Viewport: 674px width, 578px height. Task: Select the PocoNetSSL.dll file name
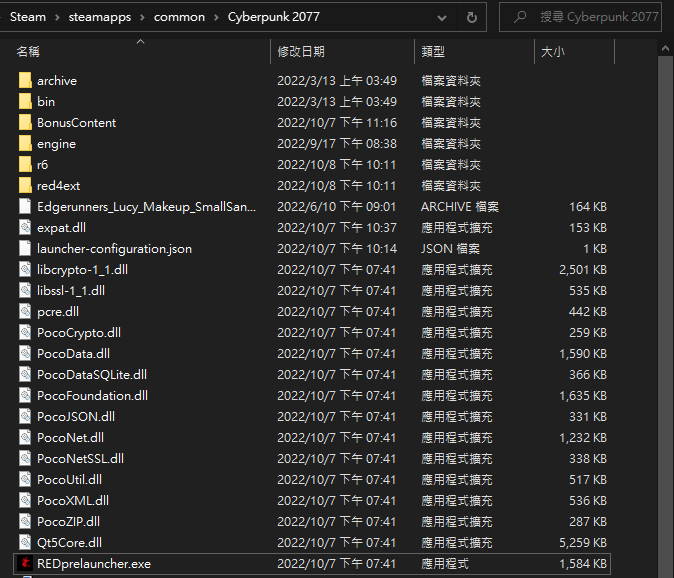80,459
